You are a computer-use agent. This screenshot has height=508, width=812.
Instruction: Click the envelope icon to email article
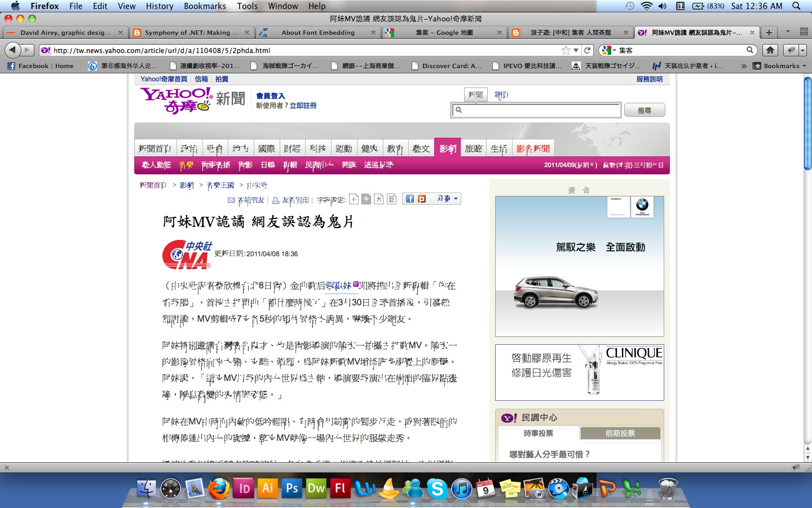(x=231, y=200)
